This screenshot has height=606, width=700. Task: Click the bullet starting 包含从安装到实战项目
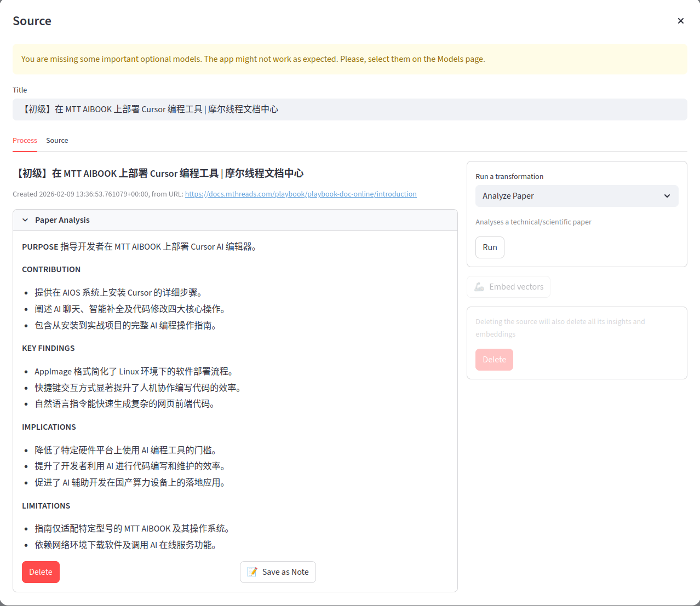[127, 326]
